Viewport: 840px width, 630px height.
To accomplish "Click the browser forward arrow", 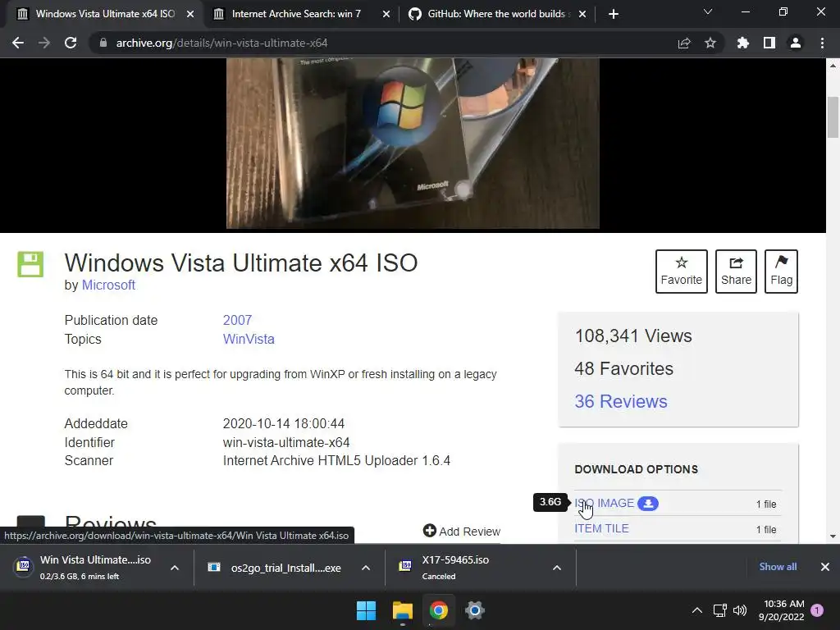I will (44, 43).
